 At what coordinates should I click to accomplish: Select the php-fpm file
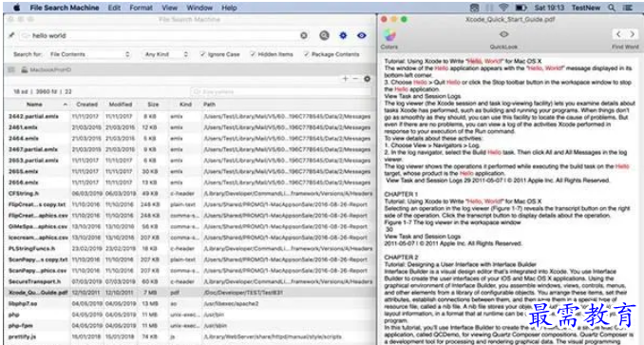(x=20, y=326)
